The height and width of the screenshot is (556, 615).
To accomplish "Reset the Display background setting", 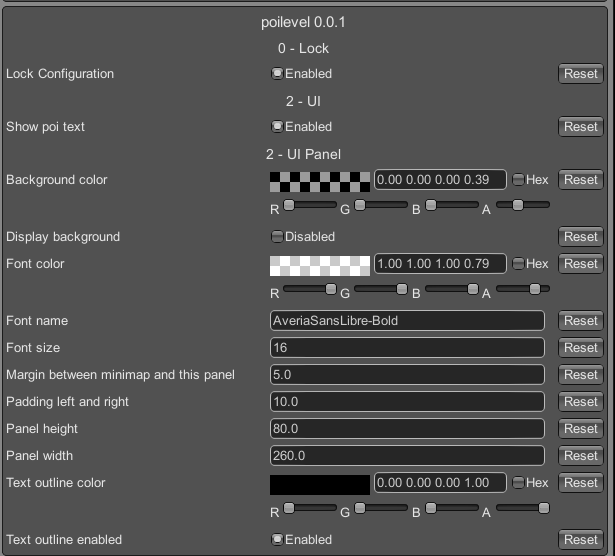I will click(580, 237).
